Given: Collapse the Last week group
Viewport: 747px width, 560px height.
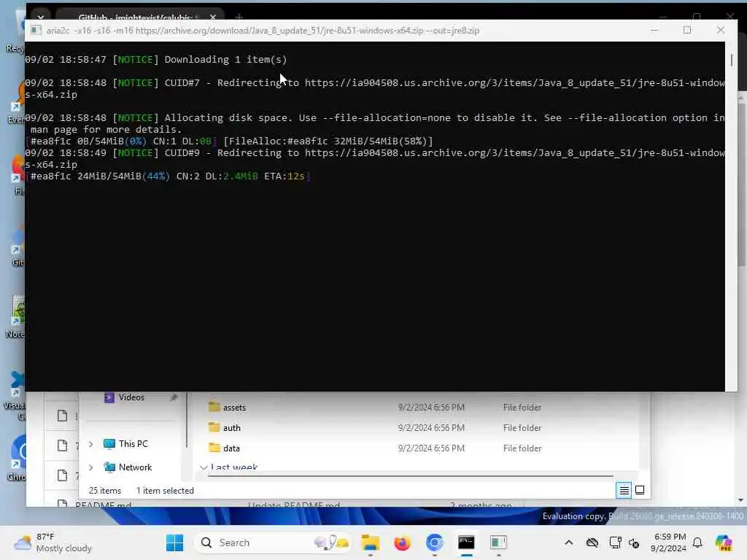Looking at the screenshot, I should point(204,467).
